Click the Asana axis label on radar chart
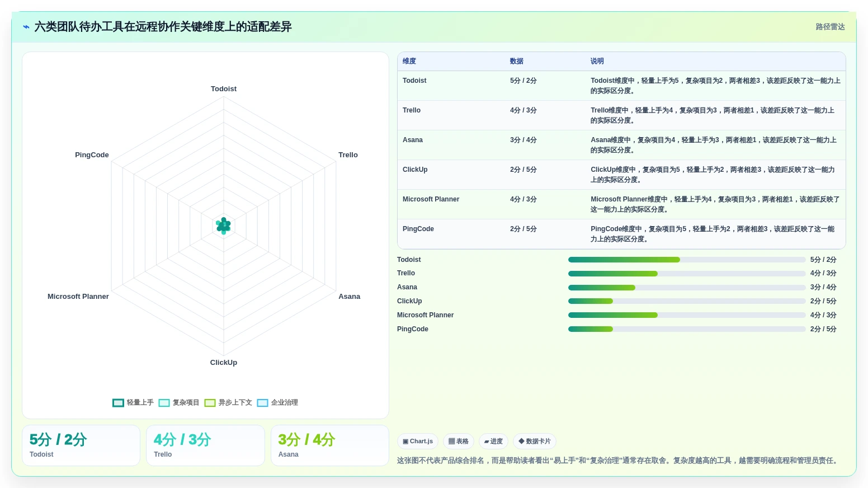The width and height of the screenshot is (868, 488). point(350,297)
